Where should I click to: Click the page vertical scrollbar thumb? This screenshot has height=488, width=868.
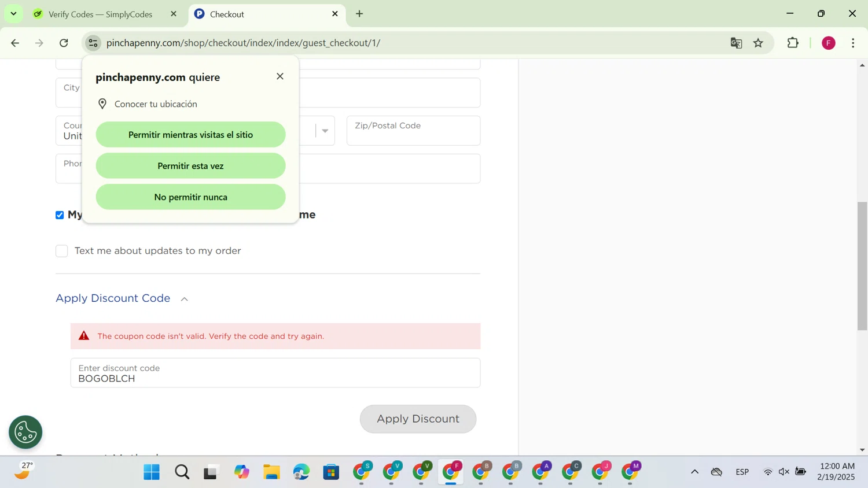862,266
